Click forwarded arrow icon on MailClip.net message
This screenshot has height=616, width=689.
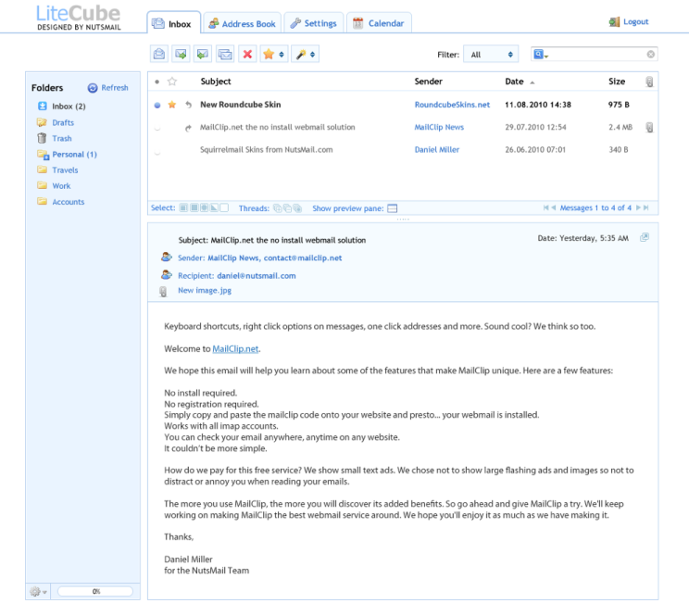coord(188,128)
